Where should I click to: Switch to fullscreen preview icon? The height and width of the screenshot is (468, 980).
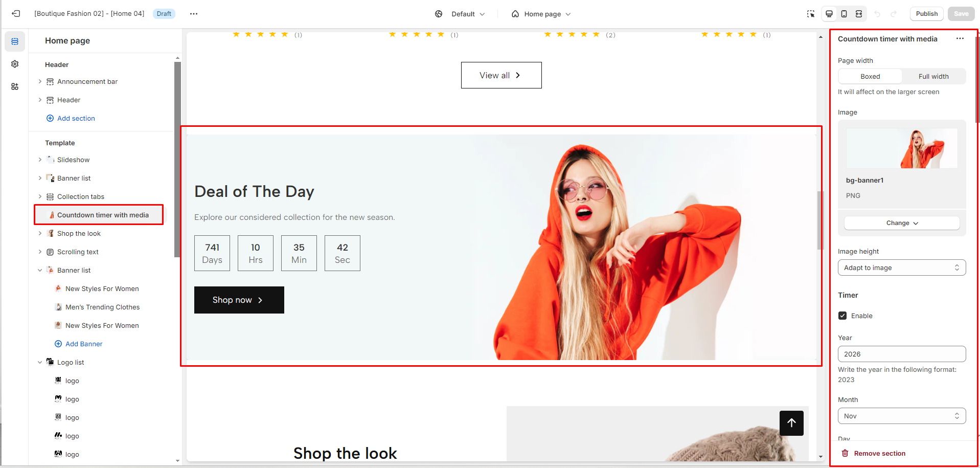tap(859, 14)
